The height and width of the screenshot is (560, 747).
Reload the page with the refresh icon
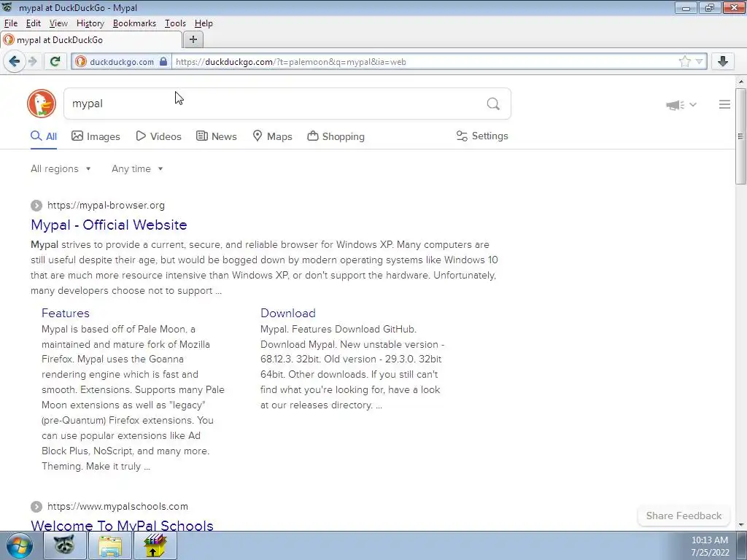(55, 61)
